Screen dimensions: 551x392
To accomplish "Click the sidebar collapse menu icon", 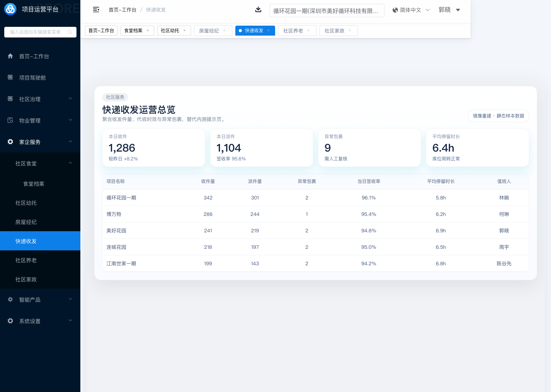I will point(96,10).
